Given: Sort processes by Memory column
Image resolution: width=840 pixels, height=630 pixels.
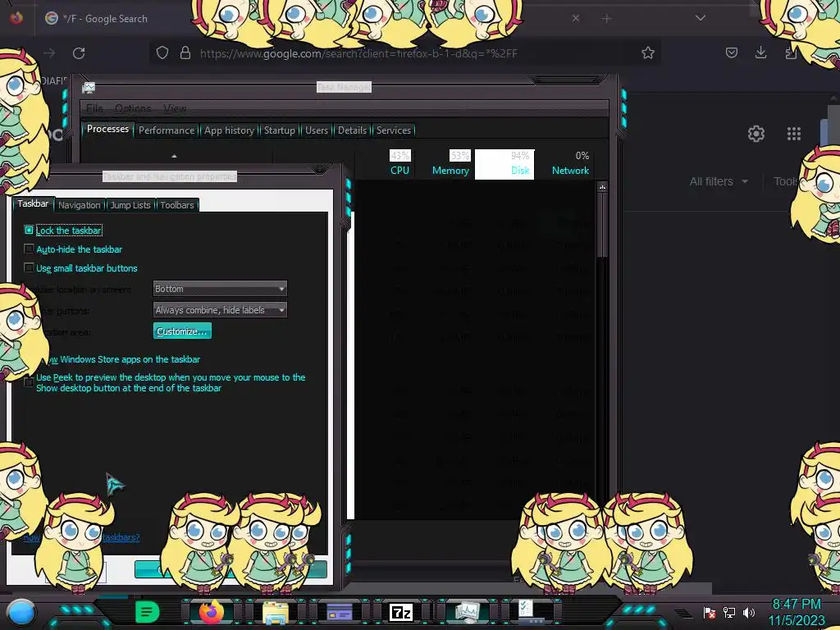Looking at the screenshot, I should pos(450,163).
